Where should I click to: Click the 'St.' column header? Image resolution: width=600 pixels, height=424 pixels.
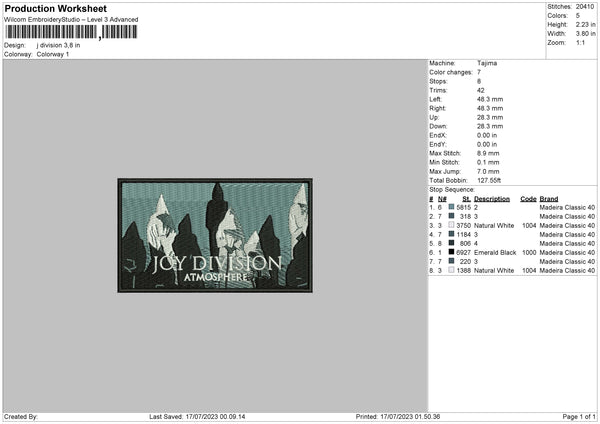(x=466, y=199)
